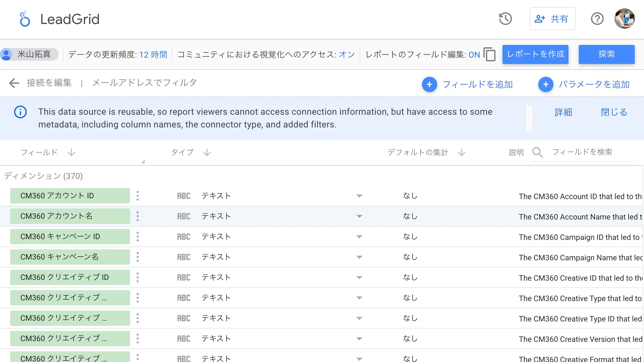Sort by タイプ column arrow
The image size is (644, 362).
207,152
